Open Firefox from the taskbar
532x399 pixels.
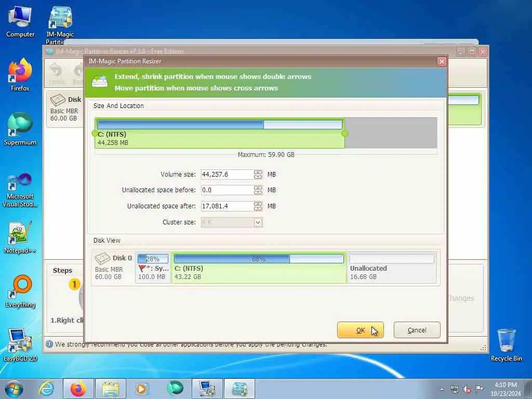pos(78,389)
